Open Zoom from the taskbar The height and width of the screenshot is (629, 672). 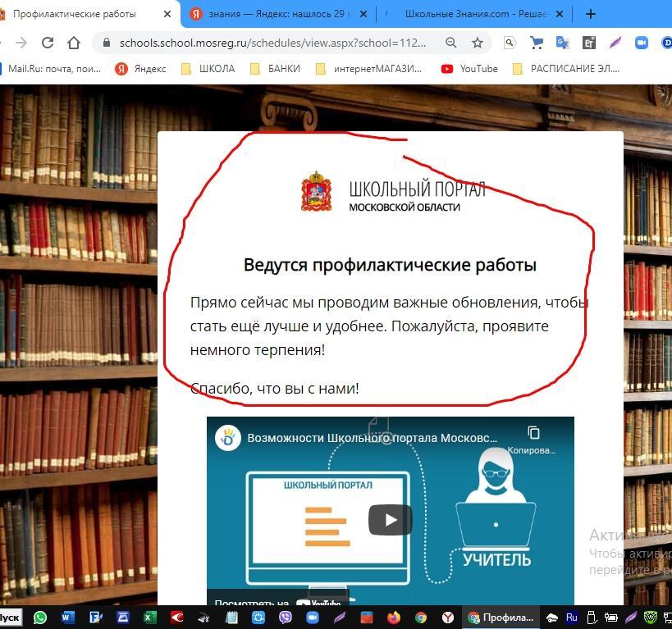point(313,618)
